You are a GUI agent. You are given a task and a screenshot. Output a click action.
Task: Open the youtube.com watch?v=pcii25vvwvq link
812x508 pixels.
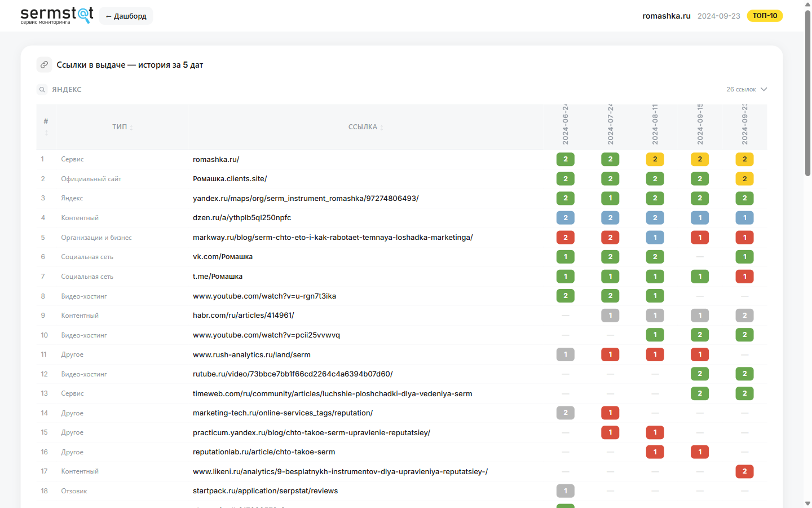(x=266, y=335)
